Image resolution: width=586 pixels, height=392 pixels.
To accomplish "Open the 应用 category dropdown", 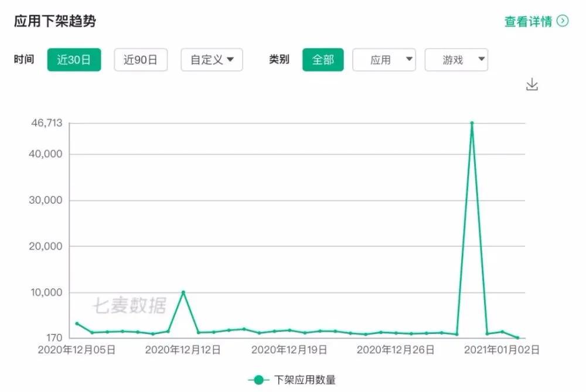I will 384,59.
